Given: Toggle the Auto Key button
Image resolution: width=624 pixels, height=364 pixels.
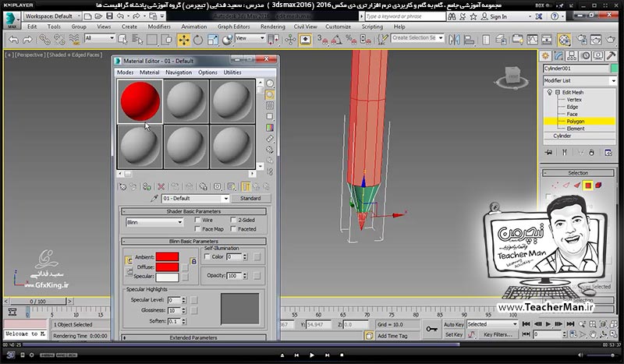Looking at the screenshot, I should tap(454, 324).
